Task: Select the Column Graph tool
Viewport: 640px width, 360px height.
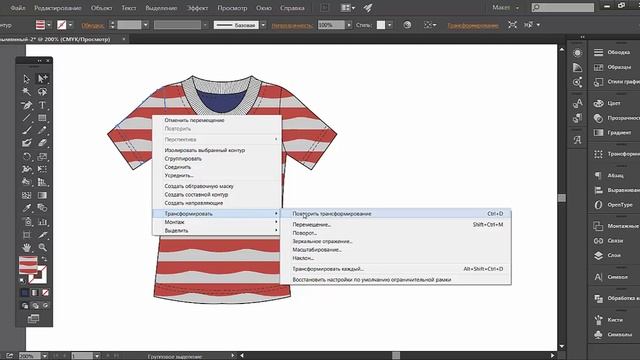Action: coord(42,222)
